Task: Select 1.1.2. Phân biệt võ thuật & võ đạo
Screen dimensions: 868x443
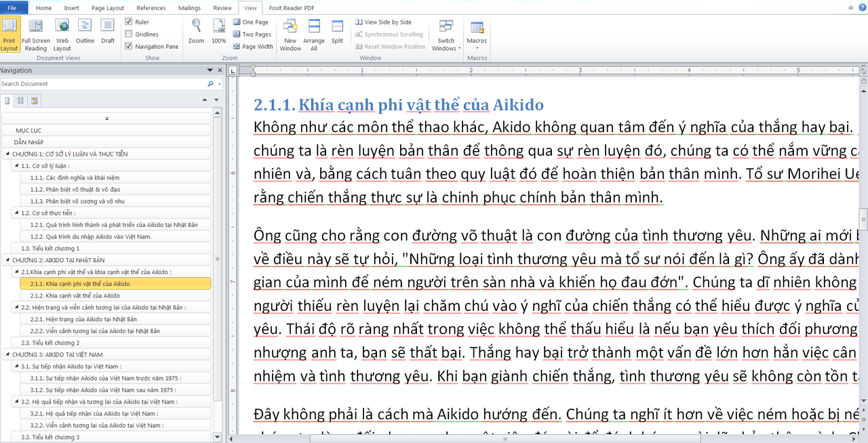Action: click(116, 190)
